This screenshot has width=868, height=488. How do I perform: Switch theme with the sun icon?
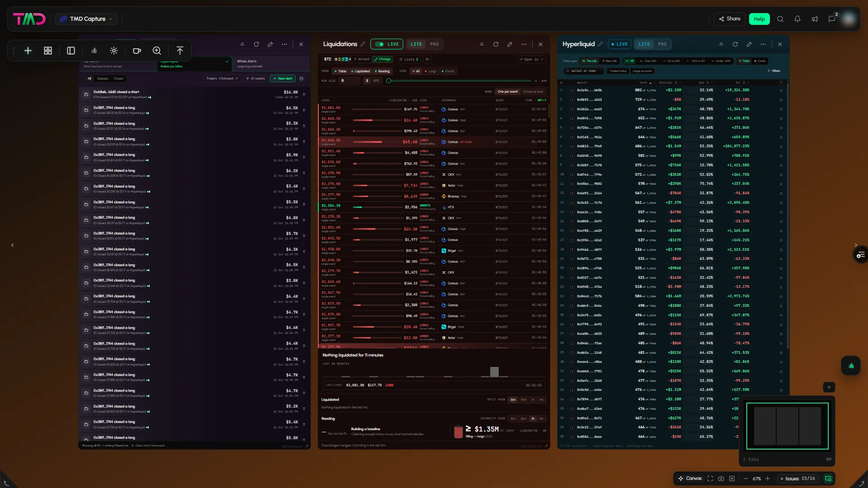(x=114, y=51)
